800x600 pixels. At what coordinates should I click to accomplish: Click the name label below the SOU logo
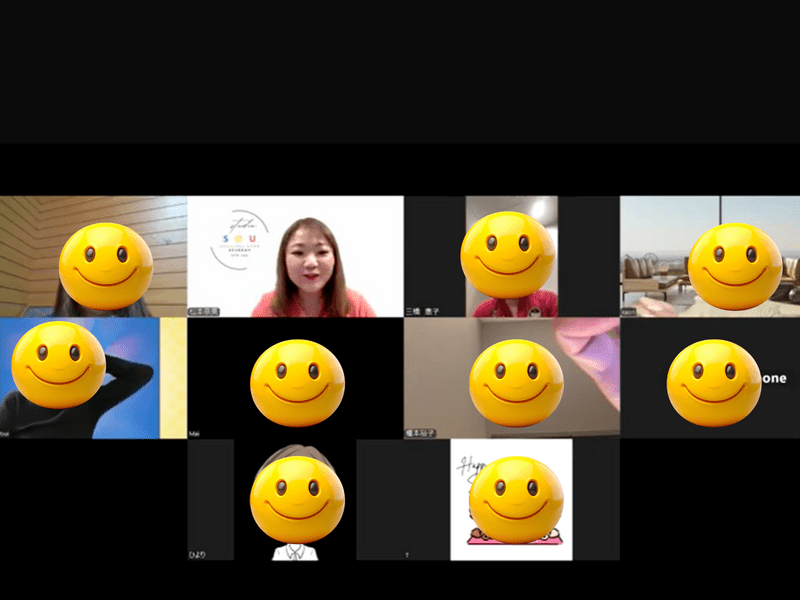pyautogui.click(x=204, y=311)
